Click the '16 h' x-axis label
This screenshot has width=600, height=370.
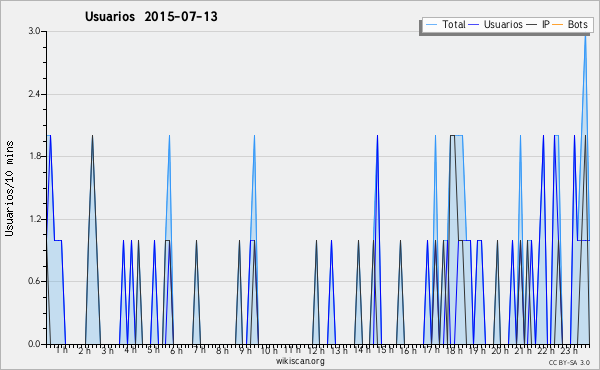click(x=408, y=350)
